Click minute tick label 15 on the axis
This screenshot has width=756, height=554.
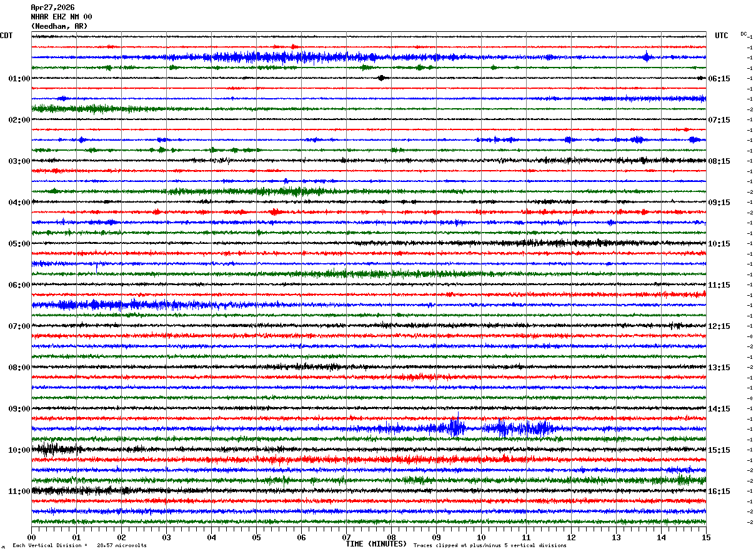point(706,537)
